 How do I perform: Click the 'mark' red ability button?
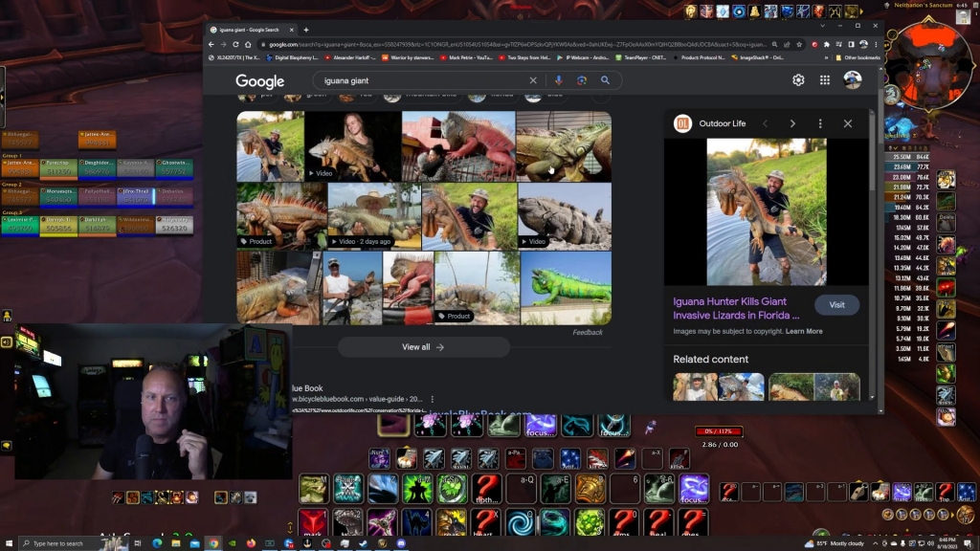313,522
